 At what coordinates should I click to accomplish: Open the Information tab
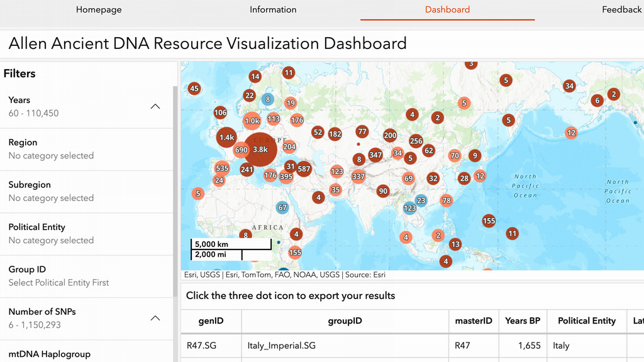[273, 9]
